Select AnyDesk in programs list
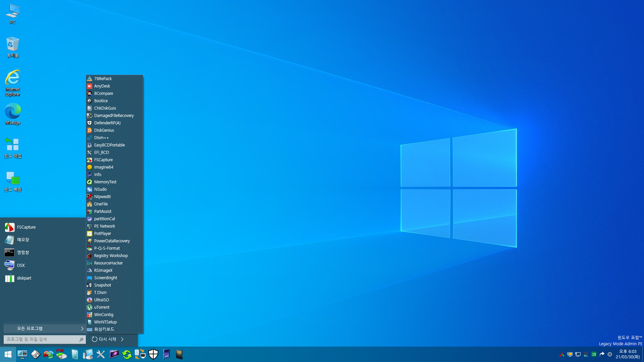Viewport: 644px width, 362px height. (115, 86)
